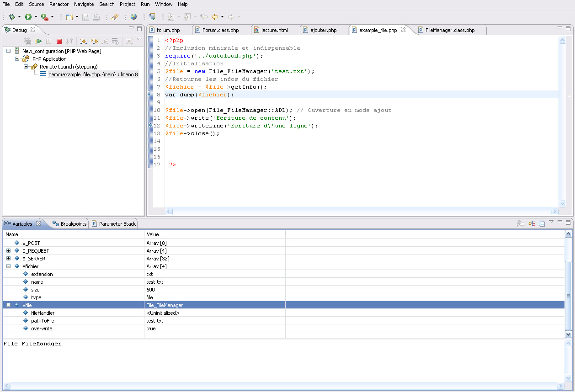
Task: Click the Resume button in Debug view
Action: (38, 42)
